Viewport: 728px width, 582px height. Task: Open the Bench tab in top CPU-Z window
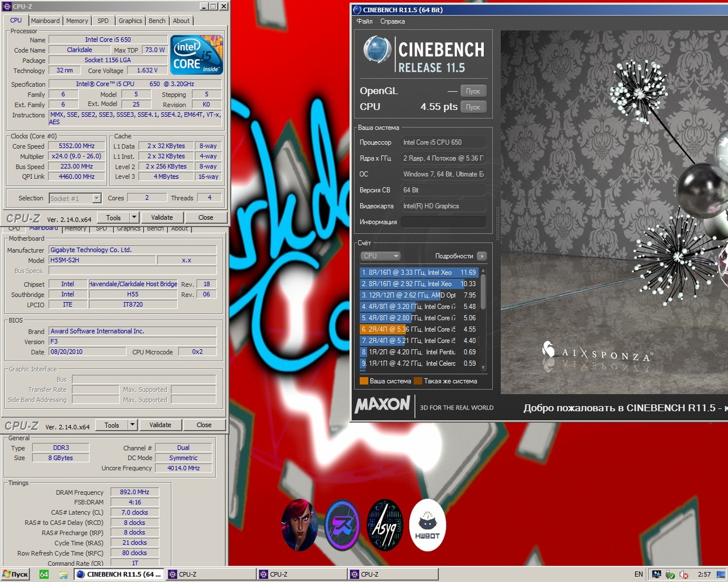pos(157,21)
